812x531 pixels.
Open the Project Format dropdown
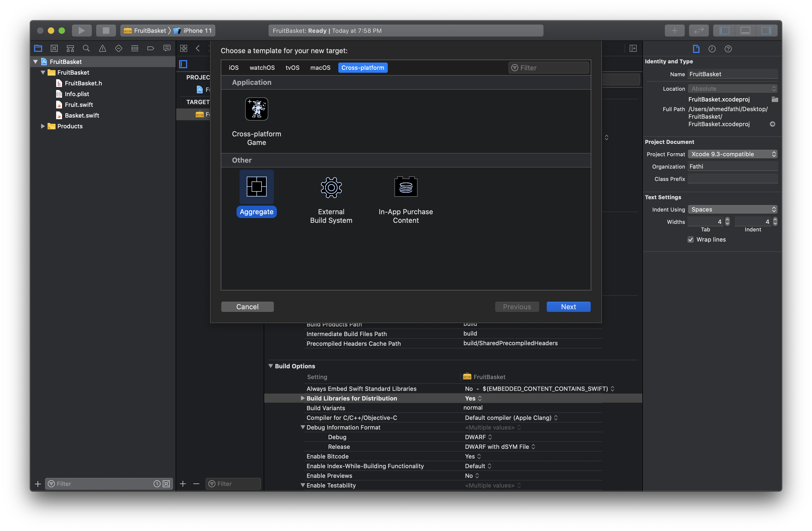coord(733,154)
